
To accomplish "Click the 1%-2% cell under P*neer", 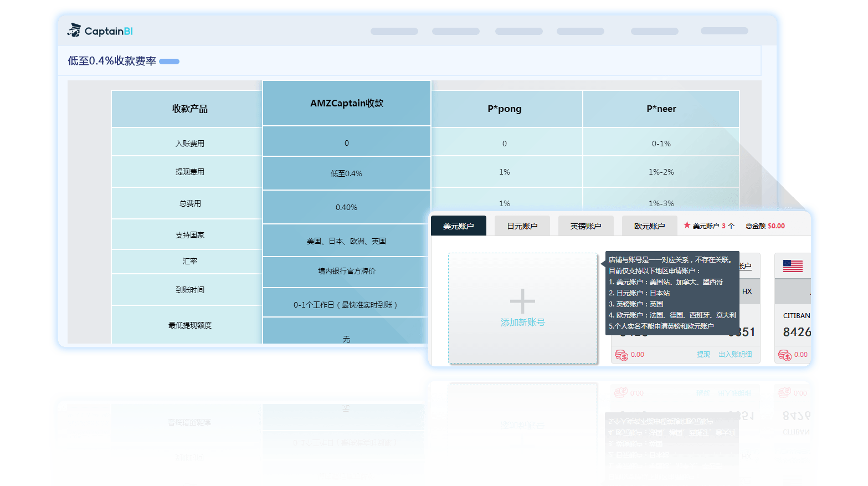I will pyautogui.click(x=661, y=172).
